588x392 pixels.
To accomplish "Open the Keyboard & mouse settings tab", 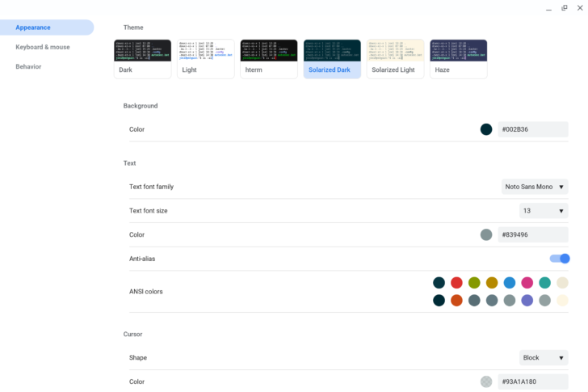I will tap(43, 47).
